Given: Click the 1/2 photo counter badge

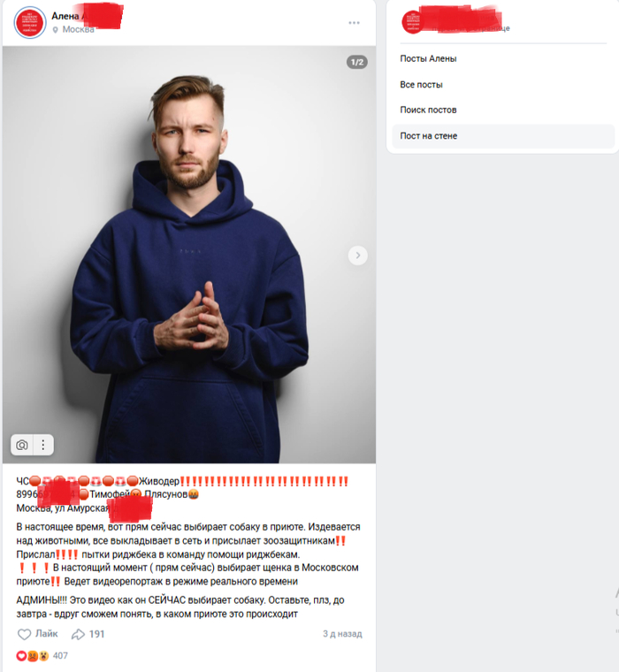Looking at the screenshot, I should [x=356, y=62].
